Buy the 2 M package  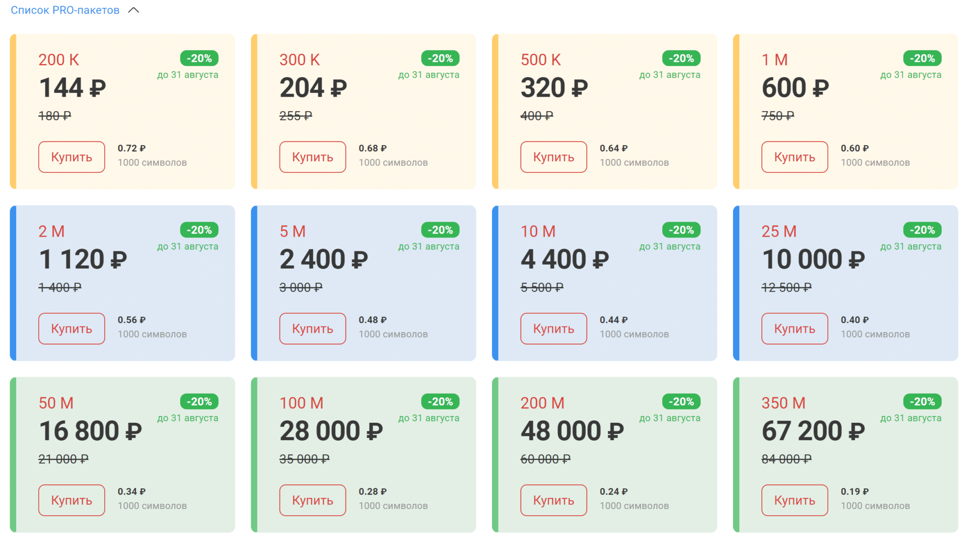[x=72, y=328]
